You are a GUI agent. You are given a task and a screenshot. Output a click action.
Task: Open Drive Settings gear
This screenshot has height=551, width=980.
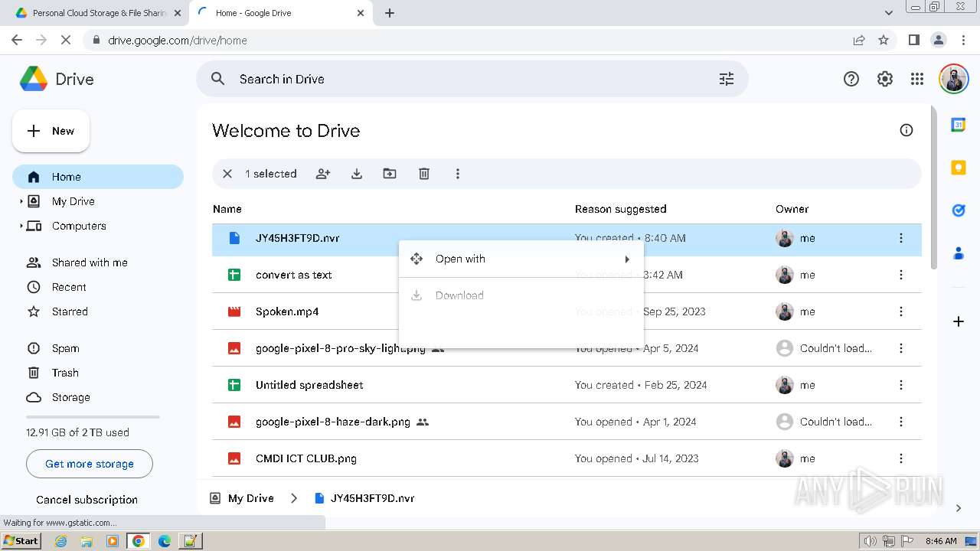click(x=885, y=79)
